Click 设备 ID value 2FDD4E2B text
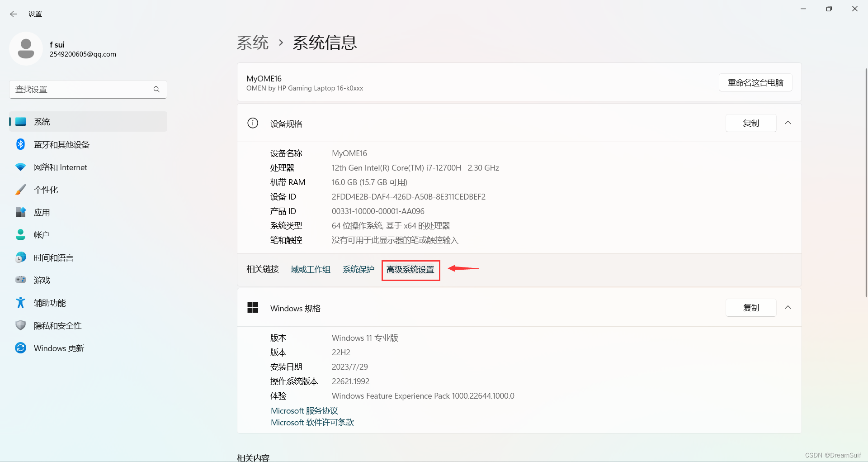868x462 pixels. click(x=409, y=197)
